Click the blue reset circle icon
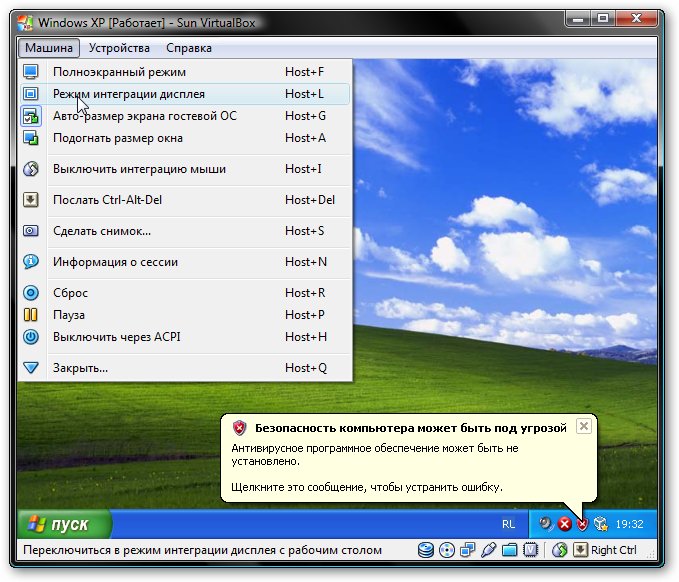Image resolution: width=679 pixels, height=582 pixels. coord(30,293)
